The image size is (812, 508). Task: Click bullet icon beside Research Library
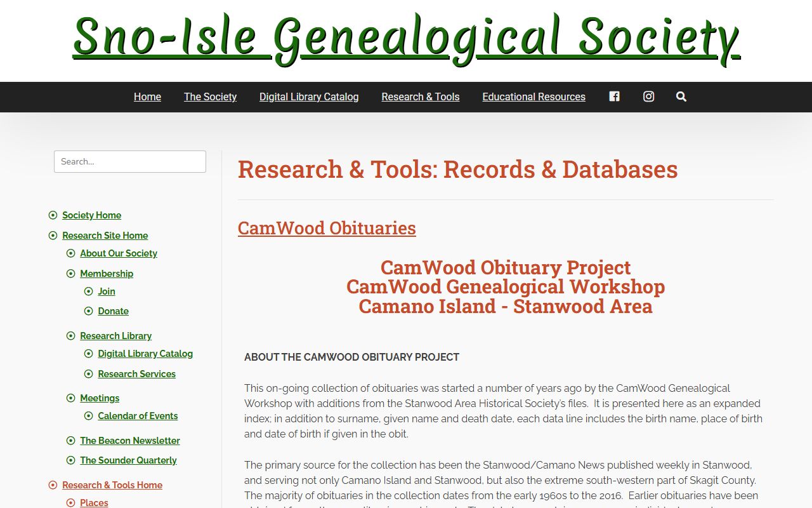(70, 336)
